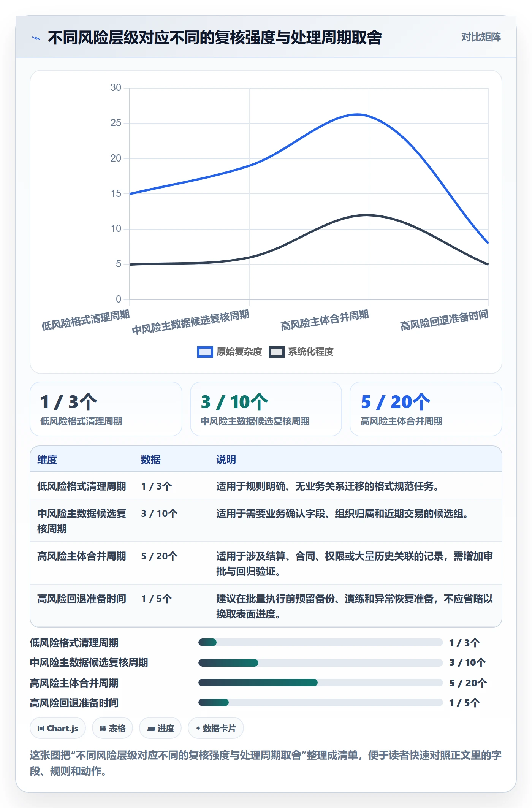
Task: Select table cell 低风险格式清理周期
Action: [81, 486]
